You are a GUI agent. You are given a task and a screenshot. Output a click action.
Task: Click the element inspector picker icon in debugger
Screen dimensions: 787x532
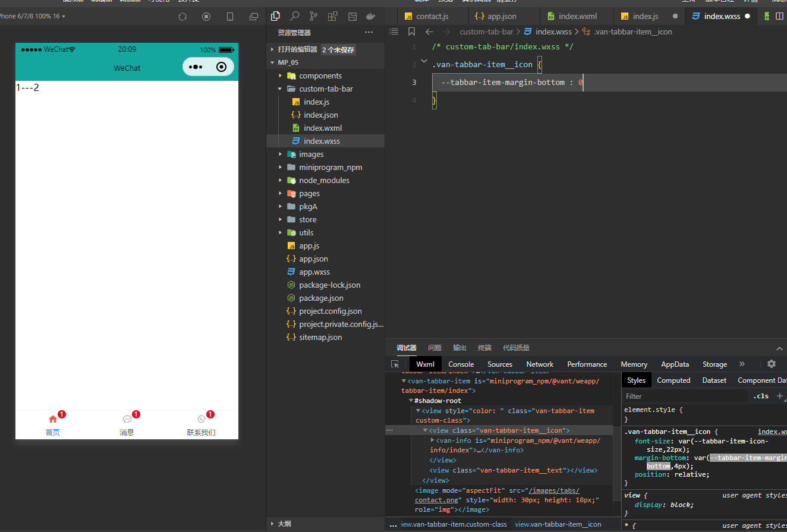coord(395,364)
